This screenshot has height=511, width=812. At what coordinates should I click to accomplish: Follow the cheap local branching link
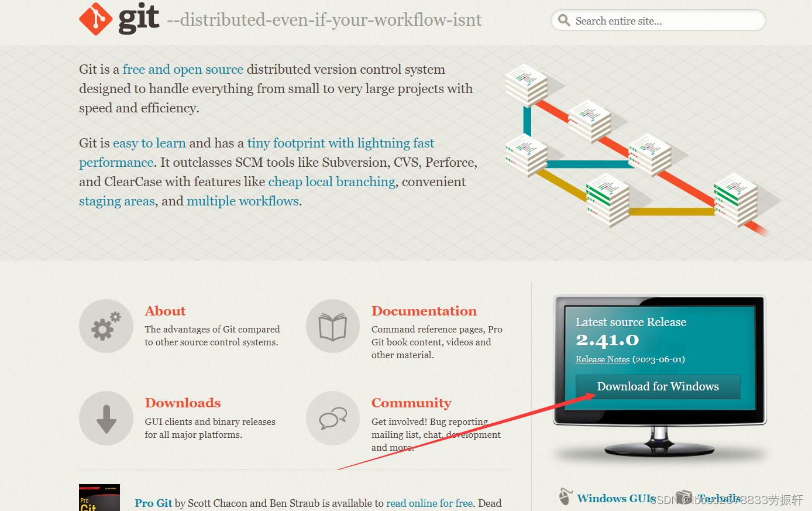click(x=332, y=182)
